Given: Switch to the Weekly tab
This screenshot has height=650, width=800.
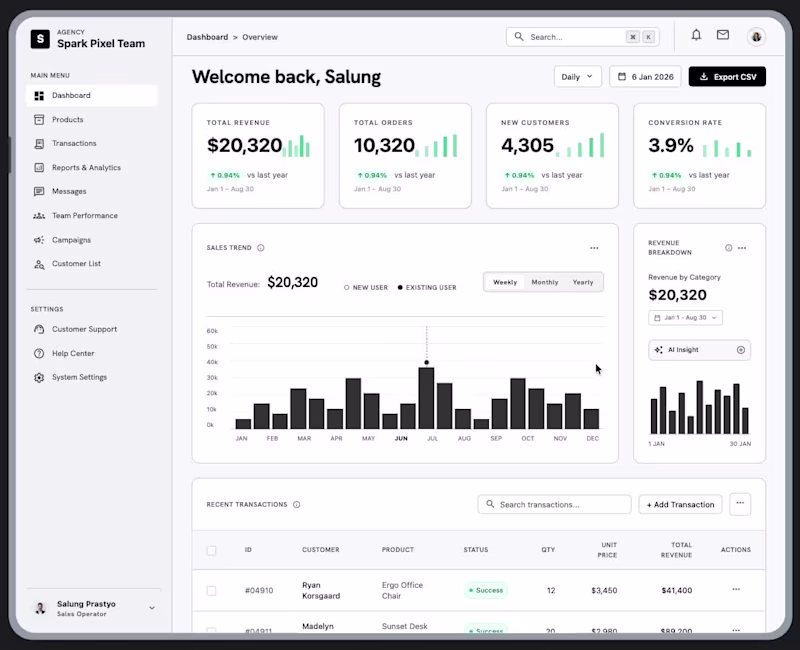Looking at the screenshot, I should click(x=505, y=282).
